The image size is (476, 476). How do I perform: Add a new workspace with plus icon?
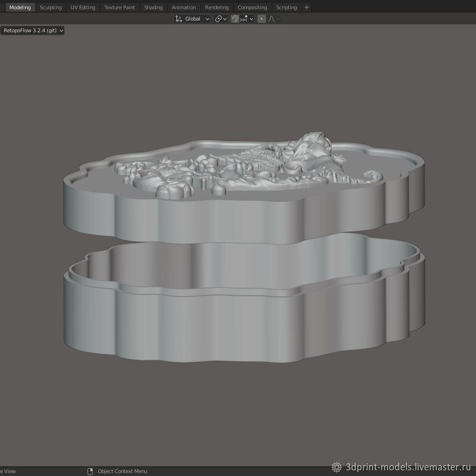[307, 7]
